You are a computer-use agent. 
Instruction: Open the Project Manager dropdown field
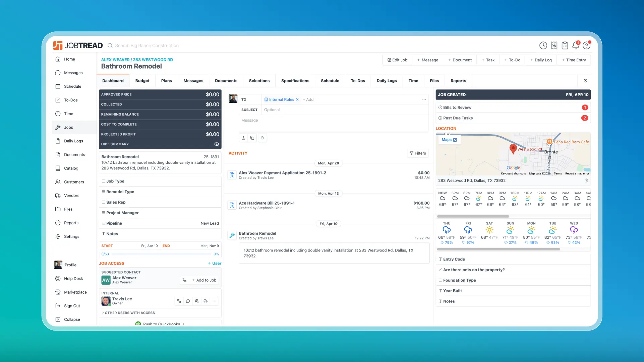(x=160, y=213)
